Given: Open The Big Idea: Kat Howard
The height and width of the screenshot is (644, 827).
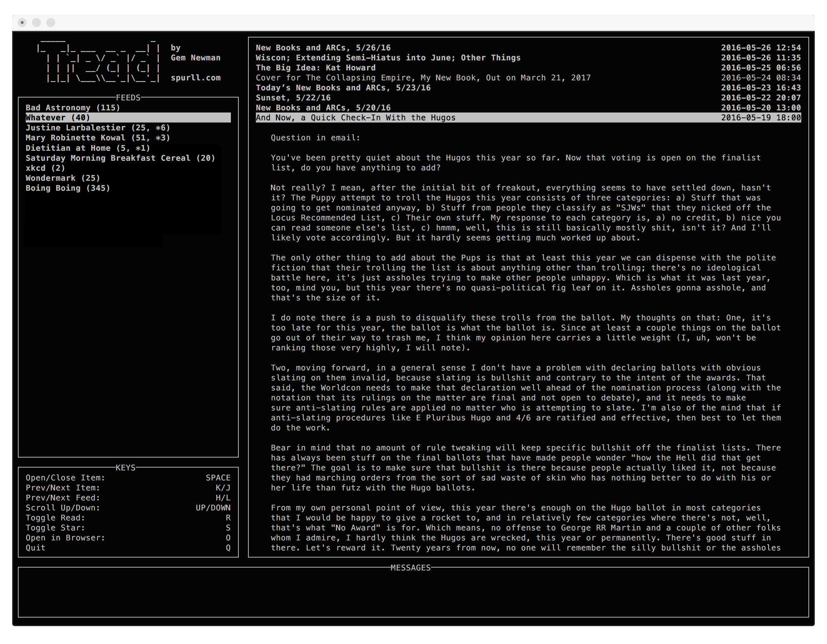Looking at the screenshot, I should point(528,68).
